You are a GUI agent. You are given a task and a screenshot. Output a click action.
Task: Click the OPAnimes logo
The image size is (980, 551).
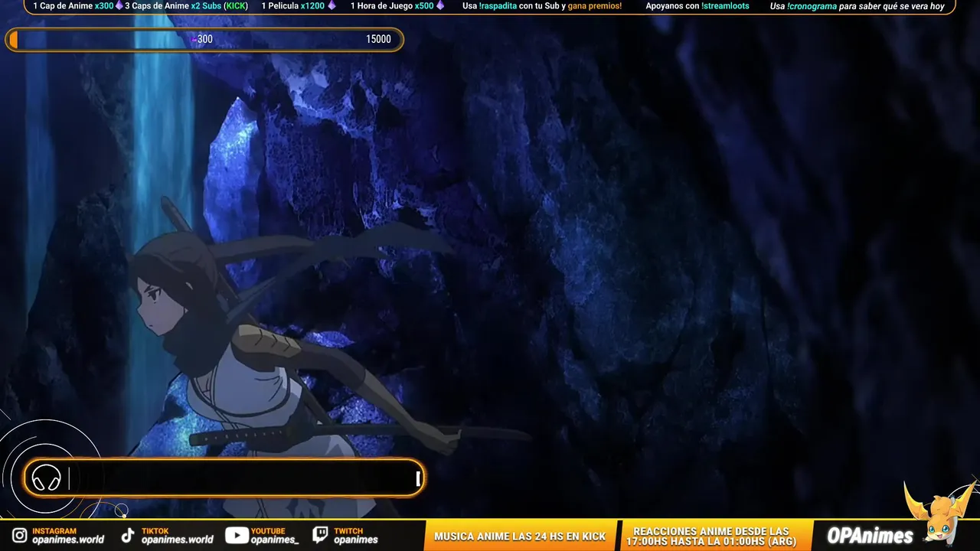tap(870, 536)
